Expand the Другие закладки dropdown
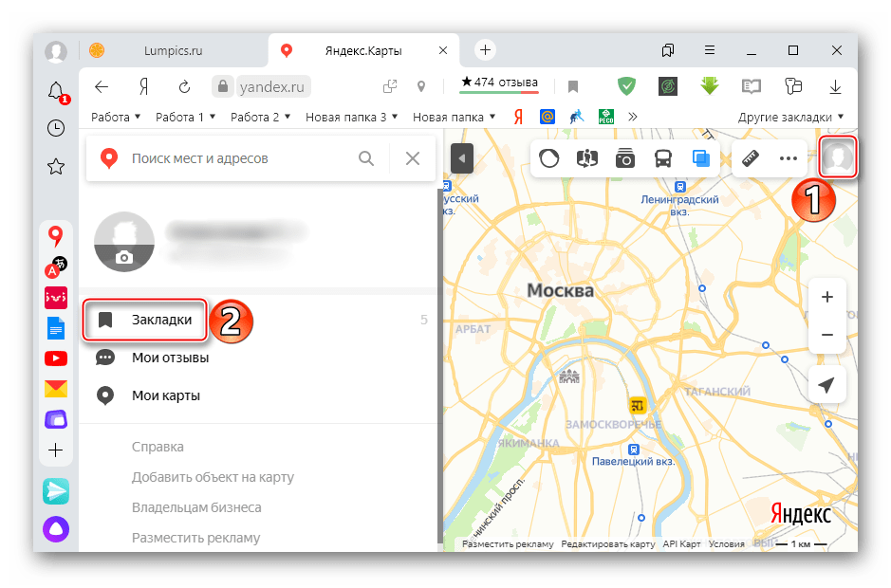891x588 pixels. click(x=790, y=118)
